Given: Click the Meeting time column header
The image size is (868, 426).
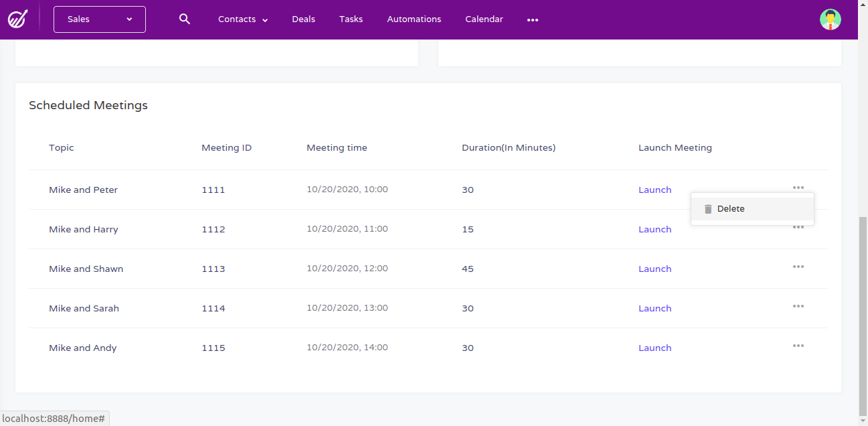Looking at the screenshot, I should tap(337, 147).
